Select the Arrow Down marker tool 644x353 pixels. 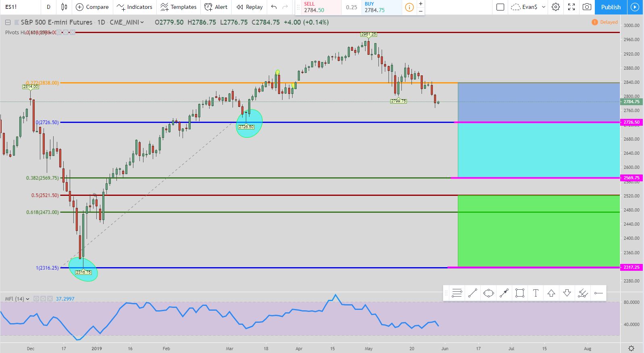567,293
